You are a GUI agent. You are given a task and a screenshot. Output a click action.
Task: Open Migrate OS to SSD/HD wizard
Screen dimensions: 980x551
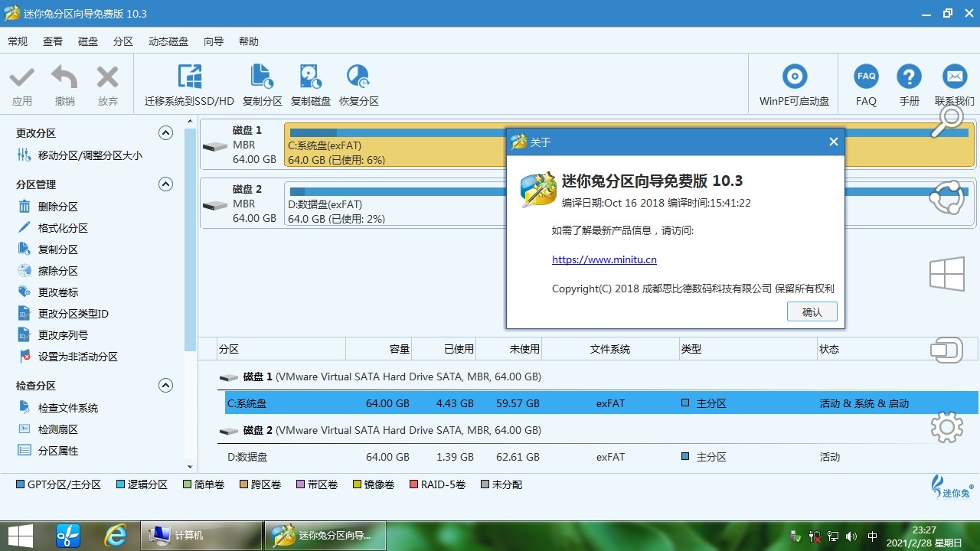tap(189, 84)
